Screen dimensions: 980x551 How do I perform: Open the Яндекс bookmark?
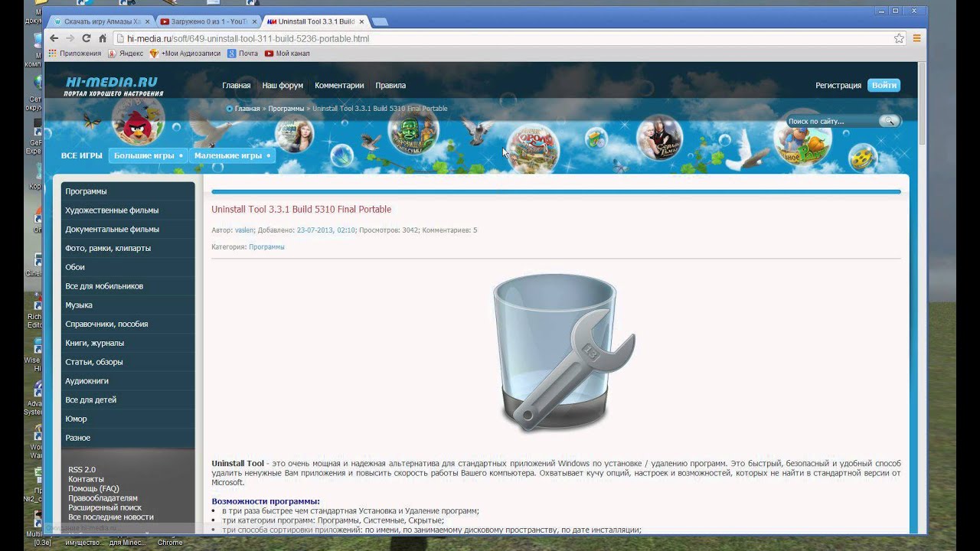point(126,54)
